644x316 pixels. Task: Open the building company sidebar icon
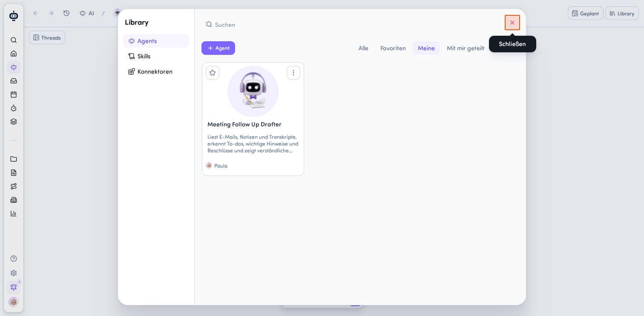point(14,200)
